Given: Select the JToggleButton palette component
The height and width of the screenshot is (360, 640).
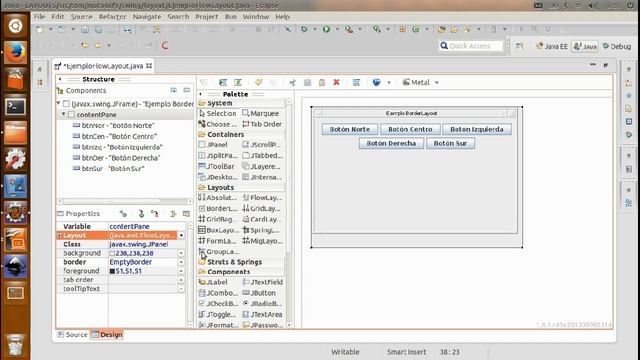Looking at the screenshot, I should click(217, 314).
